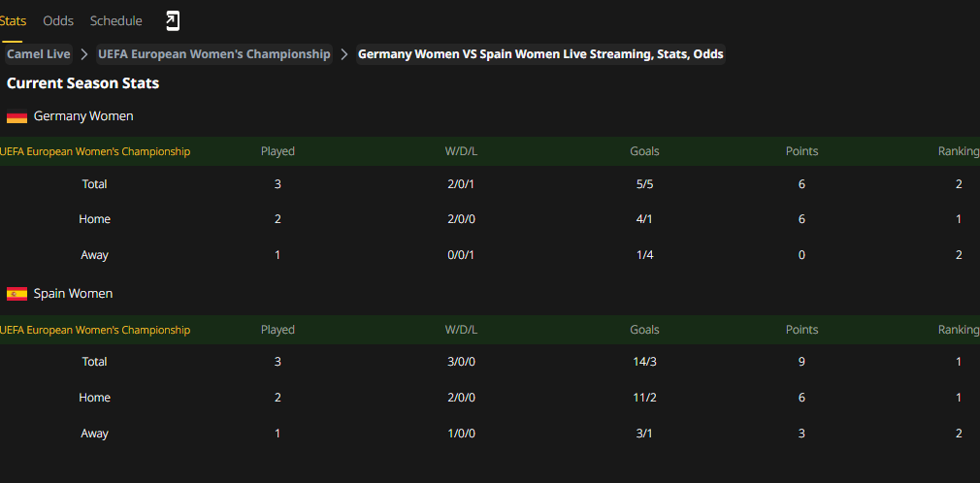This screenshot has height=483, width=980.
Task: Click the Spain flag icon
Action: (x=16, y=294)
